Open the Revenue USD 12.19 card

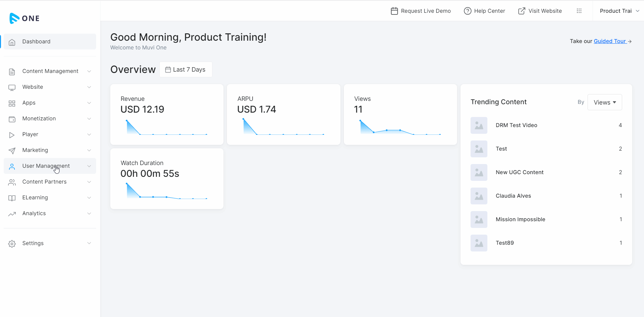(167, 115)
